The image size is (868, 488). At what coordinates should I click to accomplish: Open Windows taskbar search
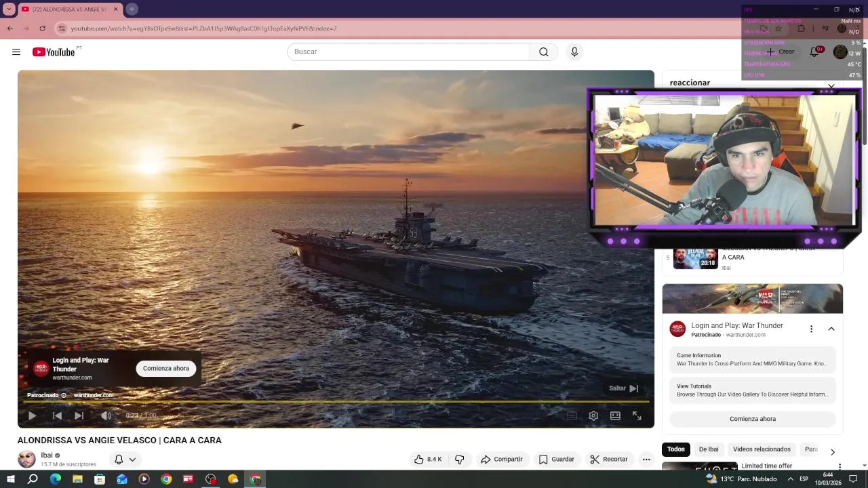click(33, 479)
